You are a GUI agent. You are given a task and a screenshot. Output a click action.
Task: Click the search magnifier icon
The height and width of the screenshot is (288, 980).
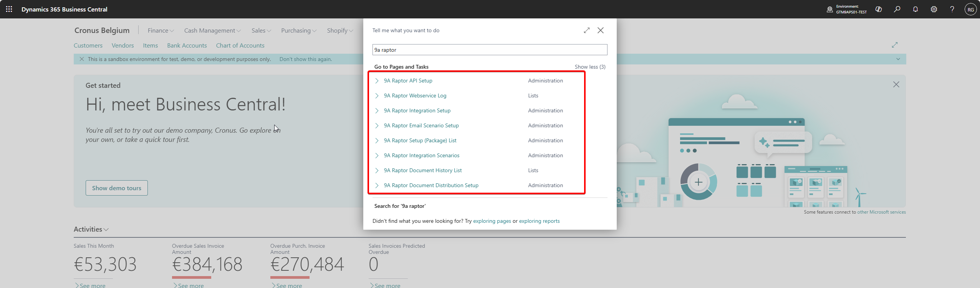[897, 9]
